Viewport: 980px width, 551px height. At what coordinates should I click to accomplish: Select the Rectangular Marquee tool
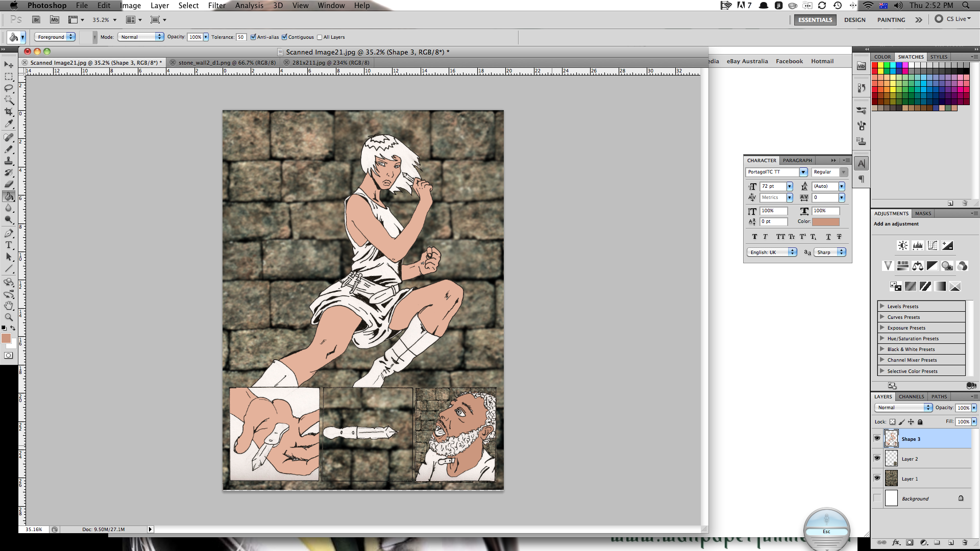[9, 77]
